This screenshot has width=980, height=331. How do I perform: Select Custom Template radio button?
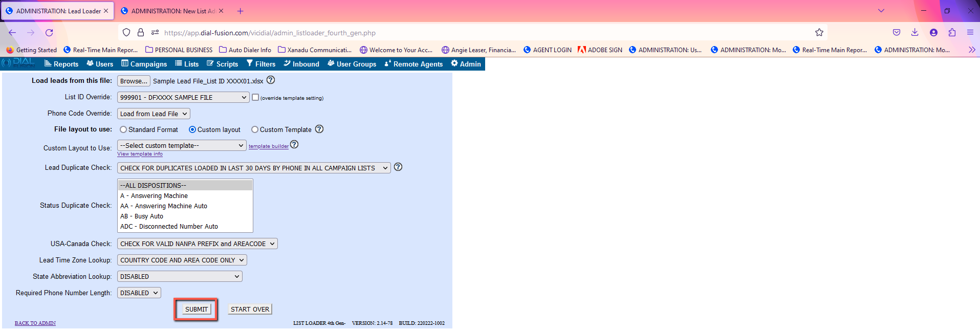pos(255,129)
